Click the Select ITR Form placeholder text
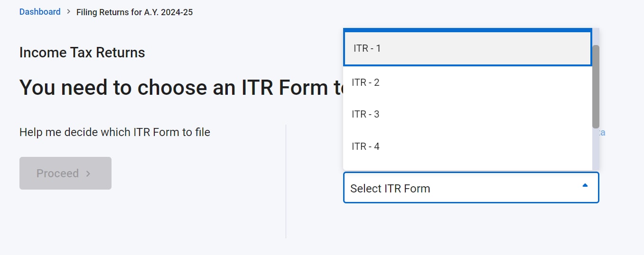Viewport: 644px width, 255px height. tap(390, 189)
